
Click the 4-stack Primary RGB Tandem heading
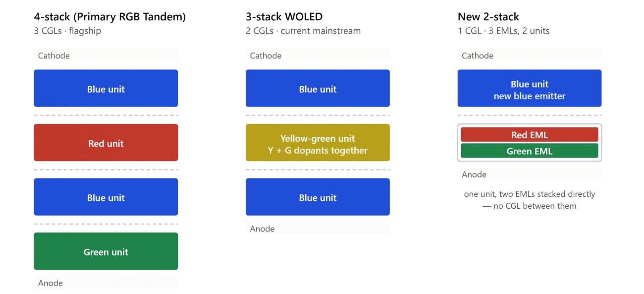[110, 17]
